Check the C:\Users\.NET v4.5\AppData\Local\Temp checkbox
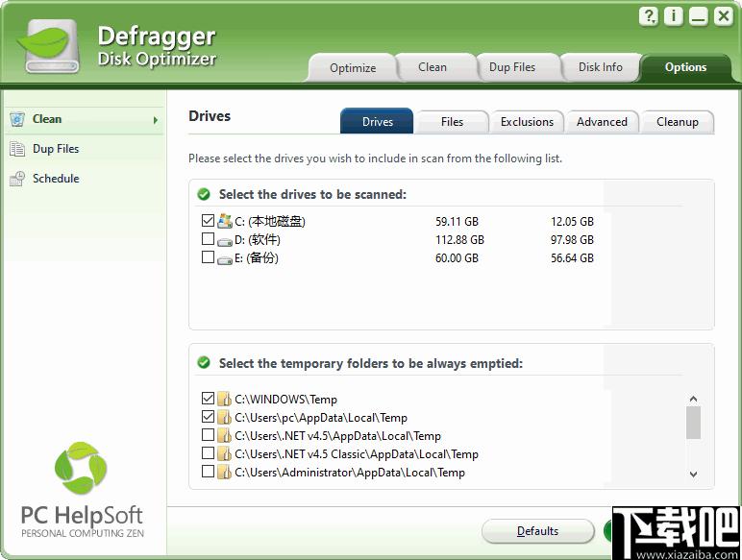The height and width of the screenshot is (560, 742). point(208,435)
